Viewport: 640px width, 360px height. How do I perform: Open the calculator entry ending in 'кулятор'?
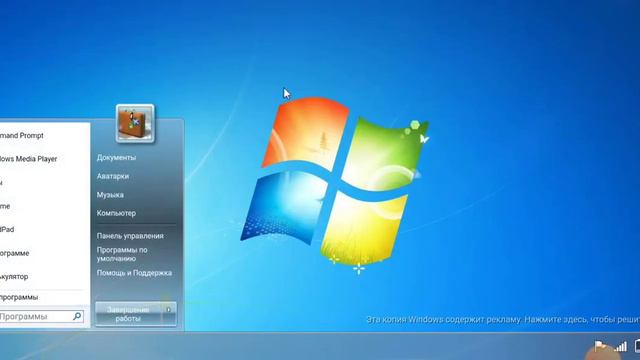coord(14,277)
